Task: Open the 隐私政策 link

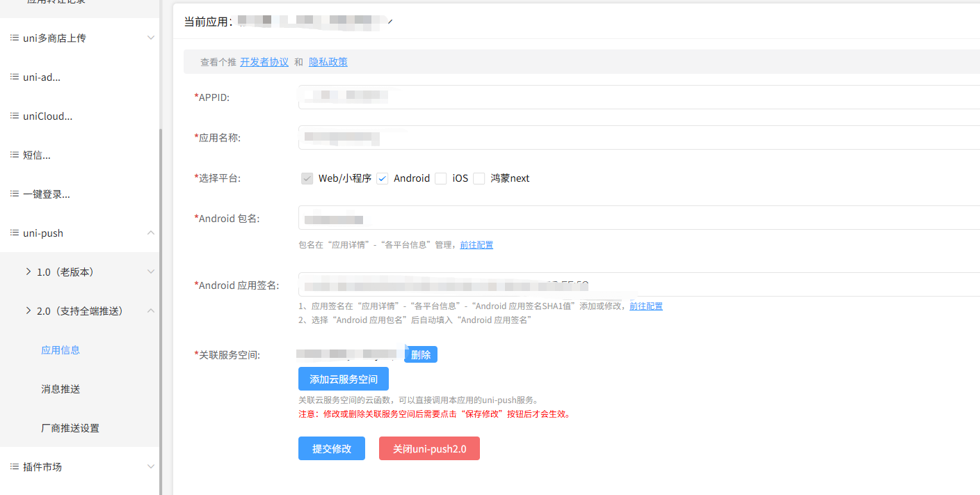Action: point(328,62)
